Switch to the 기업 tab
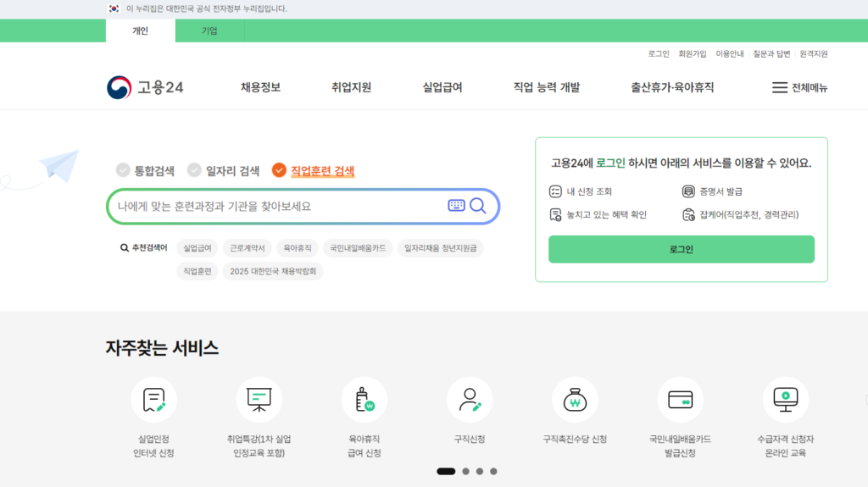The image size is (868, 487). click(x=209, y=31)
